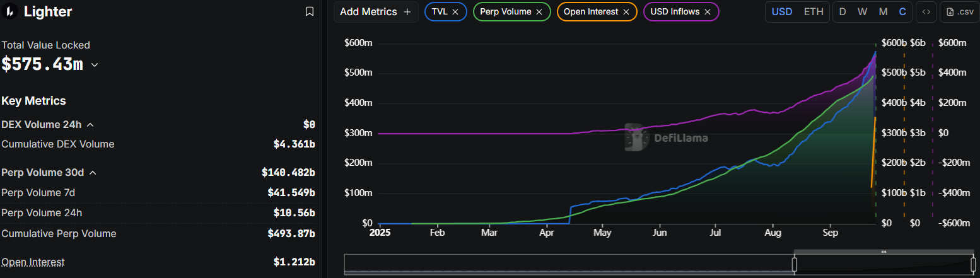Remove the Open Interest metric chip
The image size is (980, 278).
click(626, 12)
